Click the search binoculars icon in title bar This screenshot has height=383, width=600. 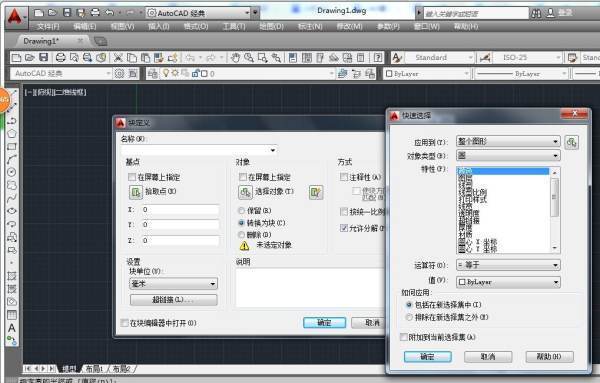tap(536, 13)
